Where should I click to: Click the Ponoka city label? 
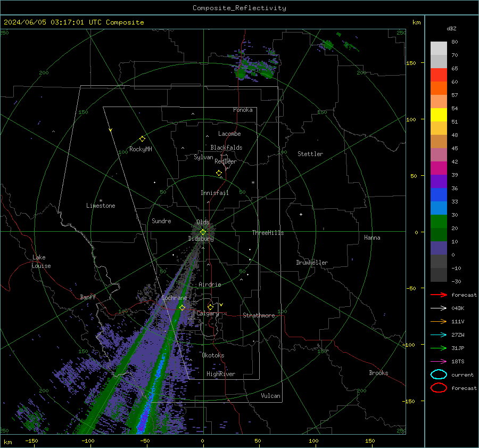click(x=243, y=110)
